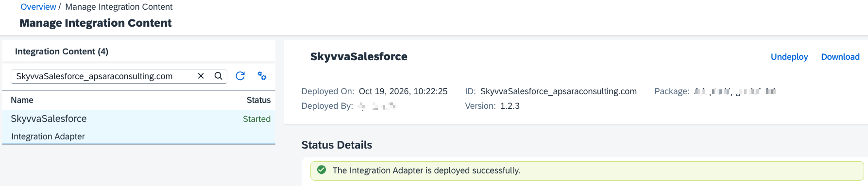Click the Version value 1.2.3
Screen dimensions: 868x186
(510, 106)
